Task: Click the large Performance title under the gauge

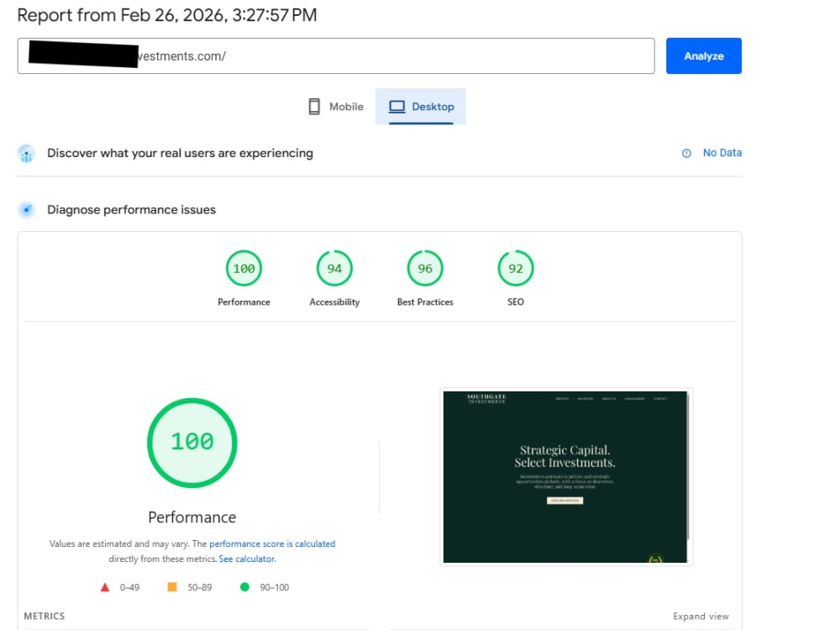Action: point(192,517)
